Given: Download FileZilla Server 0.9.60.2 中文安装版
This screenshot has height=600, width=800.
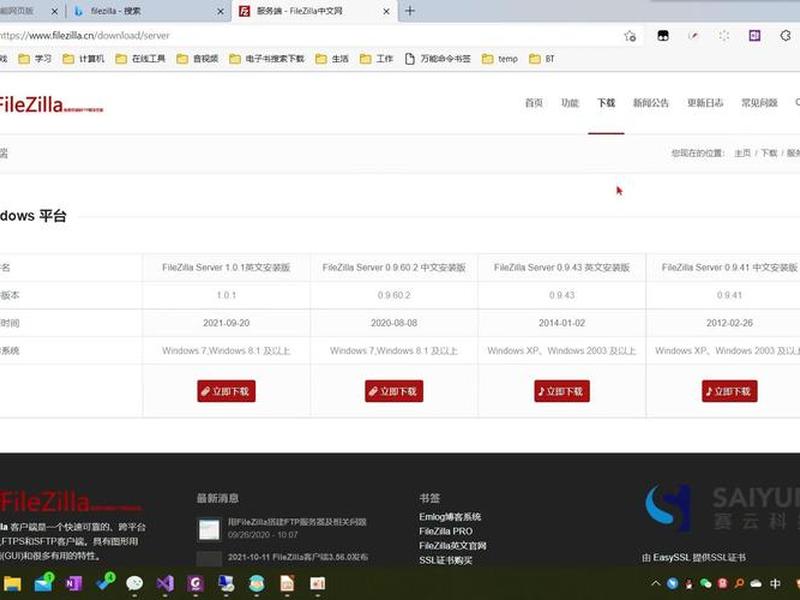Looking at the screenshot, I should [394, 391].
